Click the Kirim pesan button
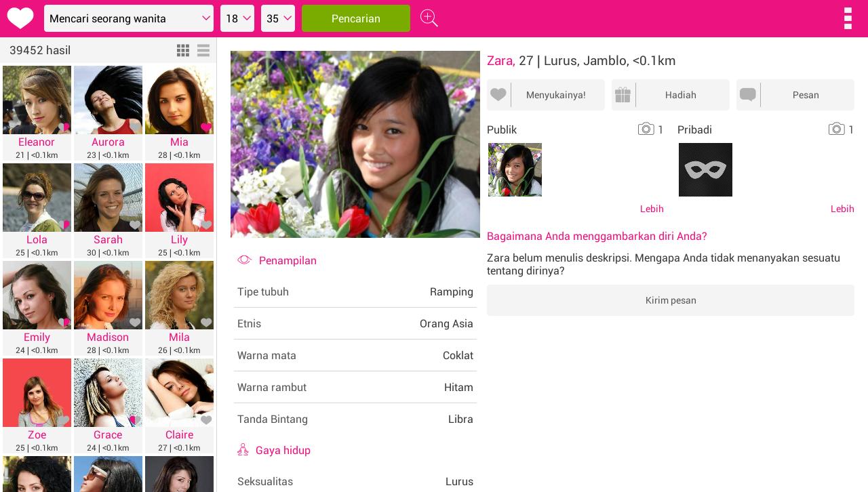This screenshot has width=868, height=492. 671,300
